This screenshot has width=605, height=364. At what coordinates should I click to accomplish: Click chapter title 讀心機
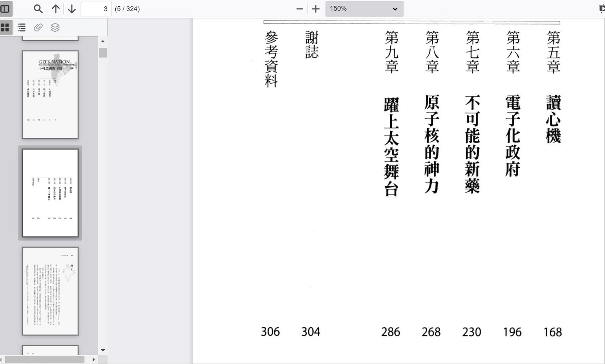(x=553, y=119)
